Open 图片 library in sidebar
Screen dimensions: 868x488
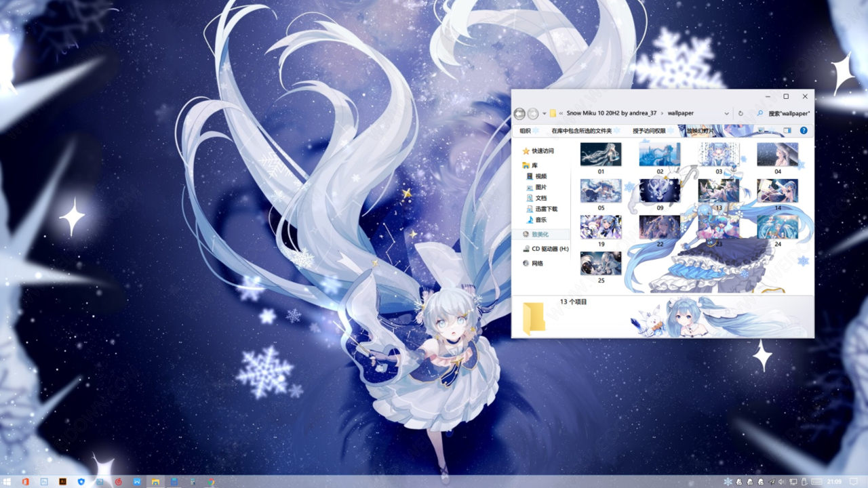point(536,187)
